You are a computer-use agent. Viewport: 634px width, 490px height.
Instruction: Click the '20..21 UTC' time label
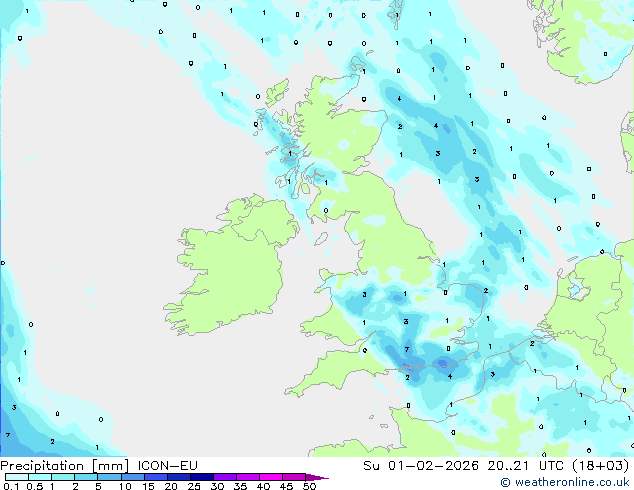coord(525,466)
